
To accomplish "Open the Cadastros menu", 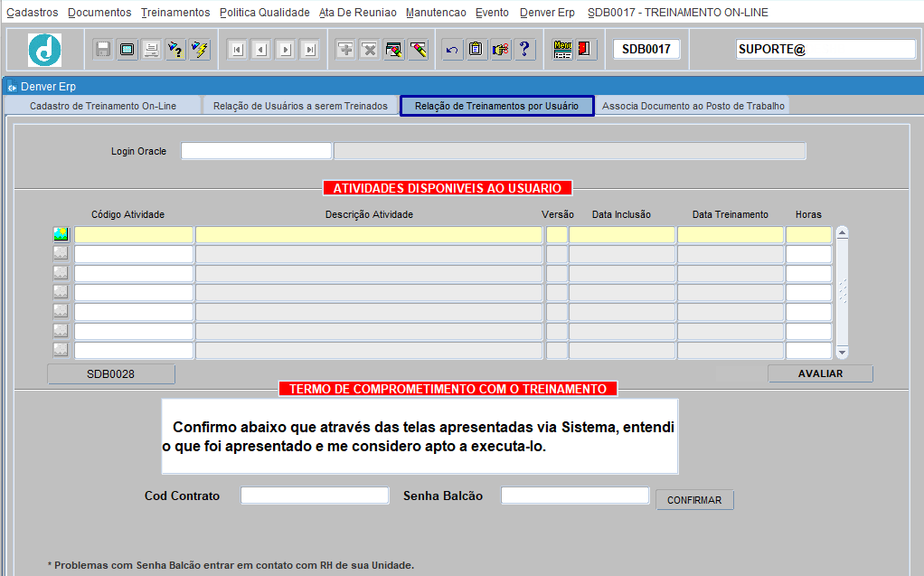I will pos(33,13).
